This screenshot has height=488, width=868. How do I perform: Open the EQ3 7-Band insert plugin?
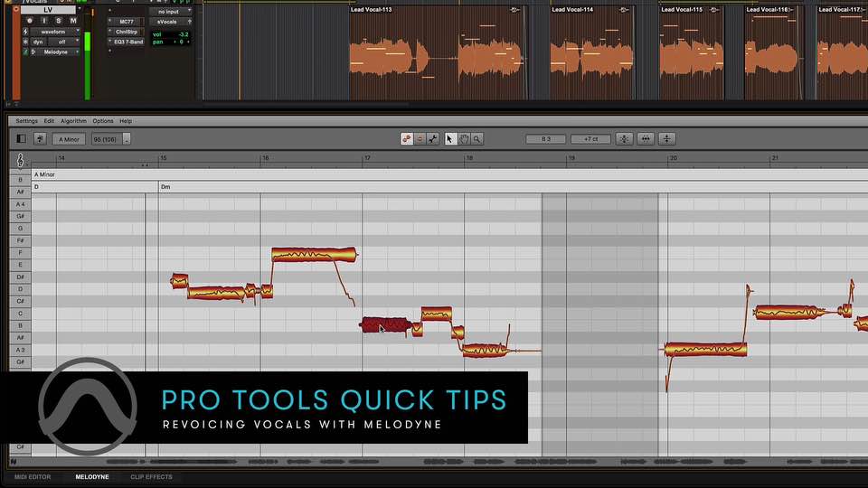tap(127, 42)
